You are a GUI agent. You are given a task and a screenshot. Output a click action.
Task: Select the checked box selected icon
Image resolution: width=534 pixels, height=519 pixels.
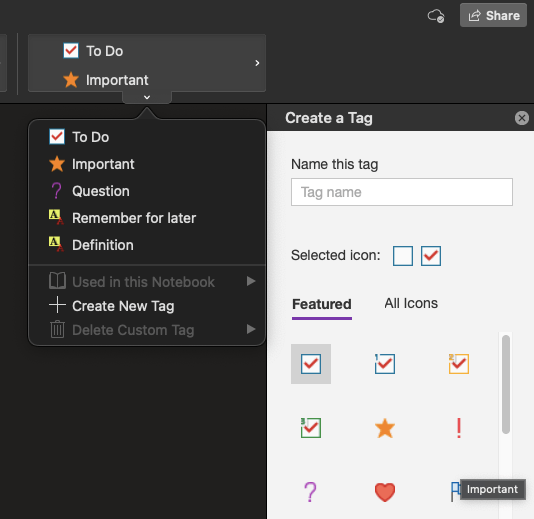431,256
